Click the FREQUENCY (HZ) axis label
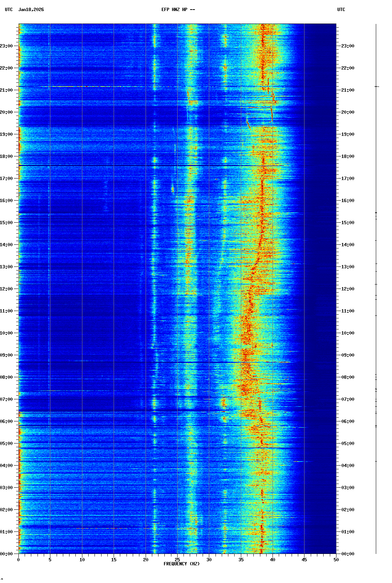Image resolution: width=392 pixels, height=583 pixels. click(181, 564)
